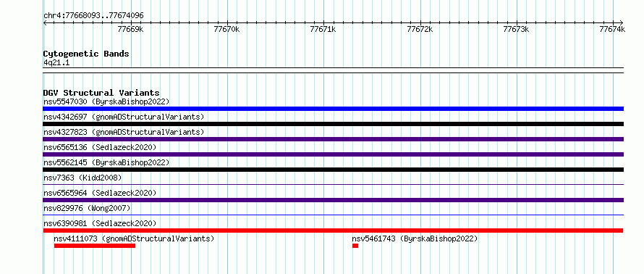Click the nsv4111073 red variant bar
Viewport: 644px width, 274px height.
(x=95, y=246)
